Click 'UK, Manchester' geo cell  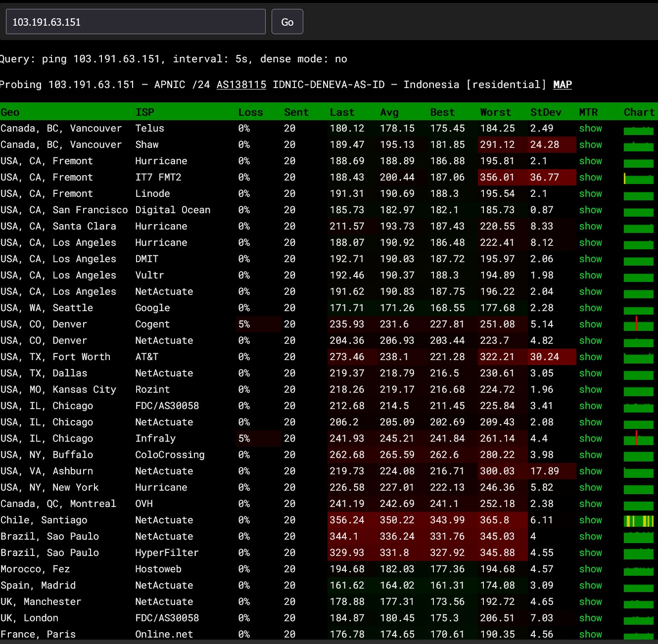[41, 601]
